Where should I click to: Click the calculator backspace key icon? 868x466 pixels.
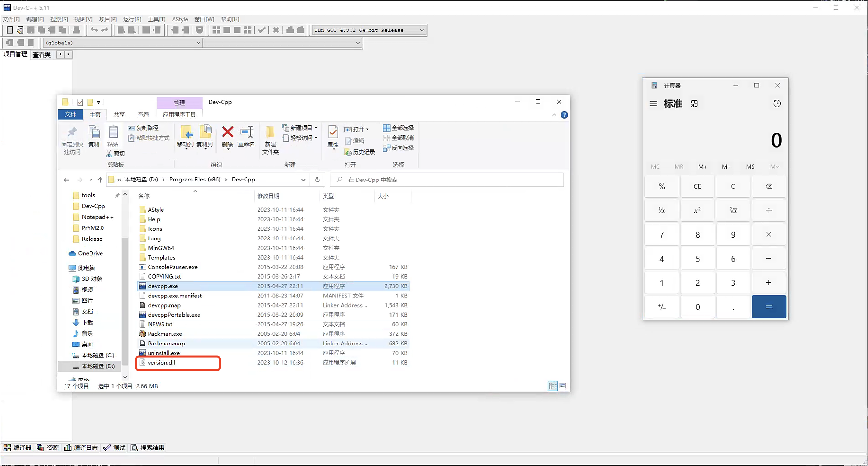(769, 186)
